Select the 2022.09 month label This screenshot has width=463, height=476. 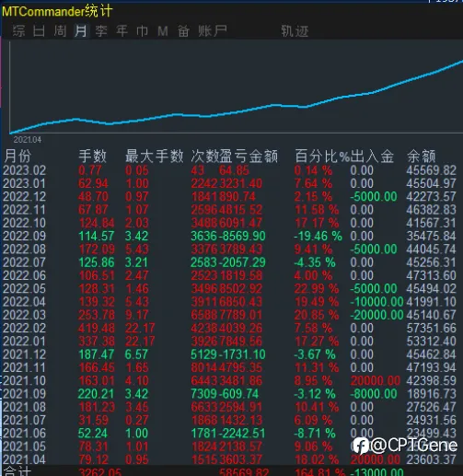point(24,236)
